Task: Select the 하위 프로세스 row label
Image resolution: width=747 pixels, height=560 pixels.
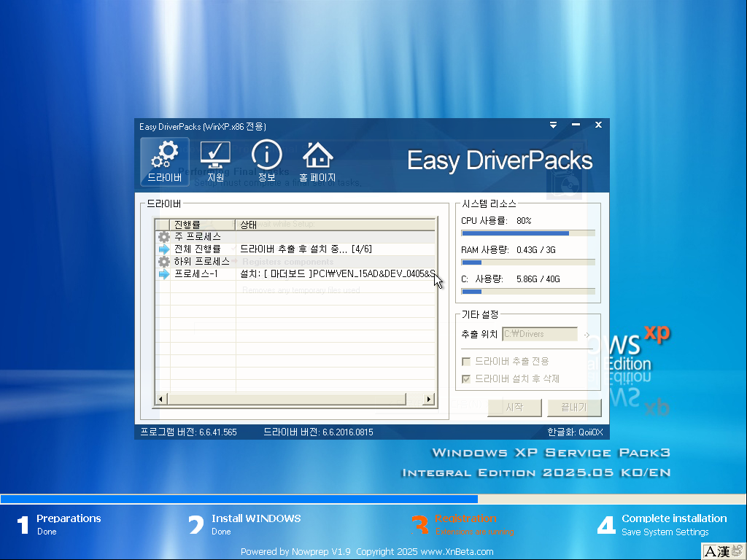Action: (x=201, y=262)
